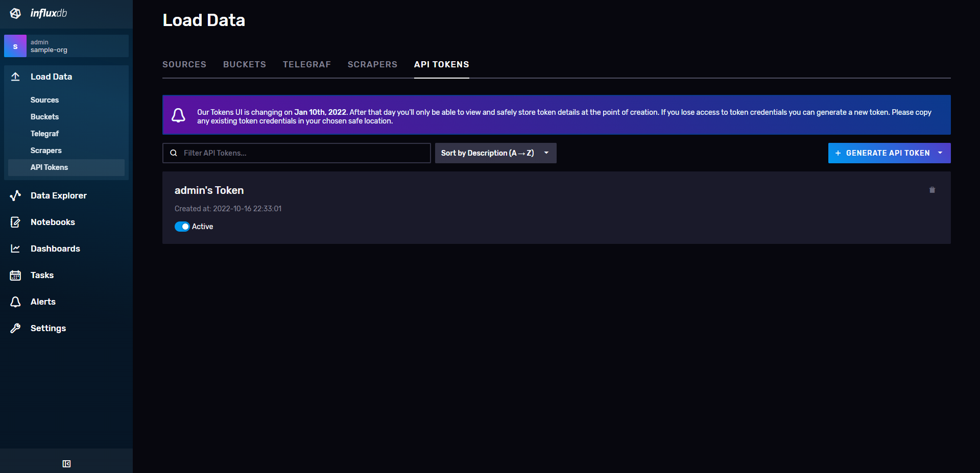Go to Scrapers in sidebar submenu
The image size is (980, 473).
coord(46,151)
